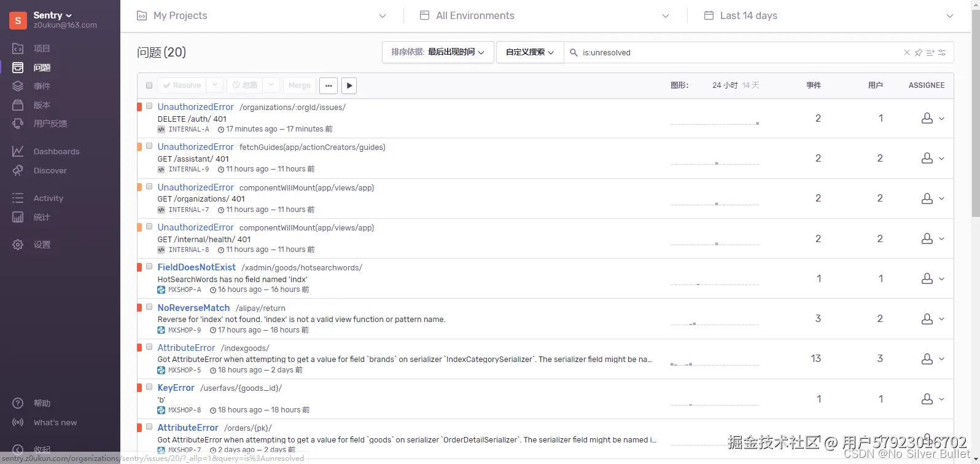Click the 问题 issues icon in sidebar
Image resolution: width=980 pixels, height=464 pixels.
(18, 68)
